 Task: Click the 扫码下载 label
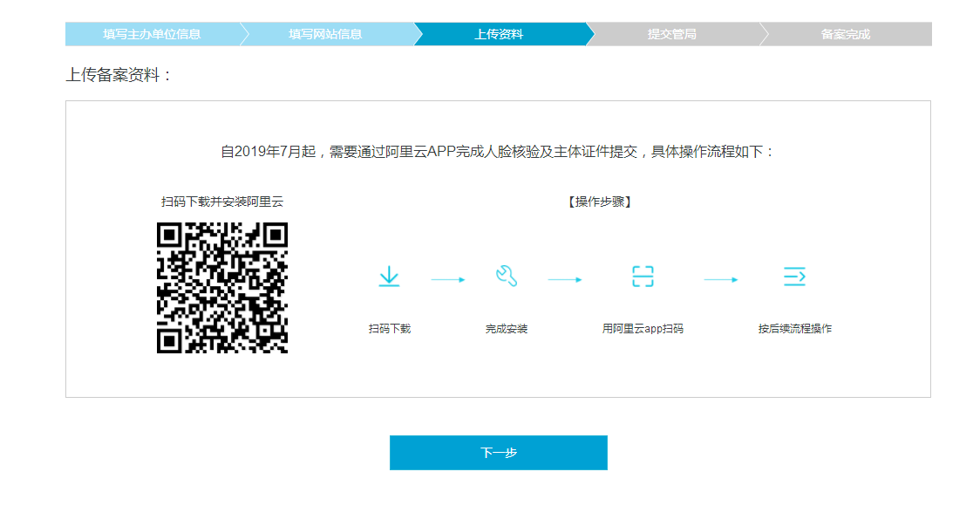[390, 328]
